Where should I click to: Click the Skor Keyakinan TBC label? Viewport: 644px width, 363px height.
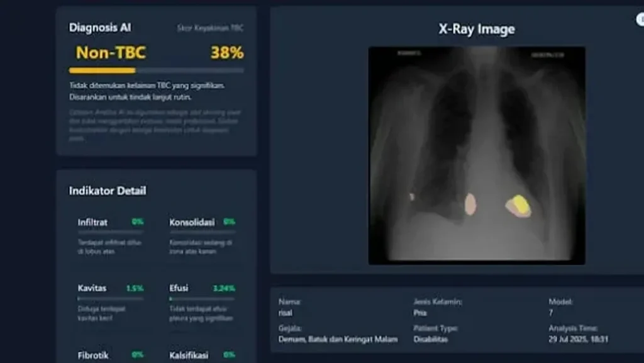pos(210,28)
